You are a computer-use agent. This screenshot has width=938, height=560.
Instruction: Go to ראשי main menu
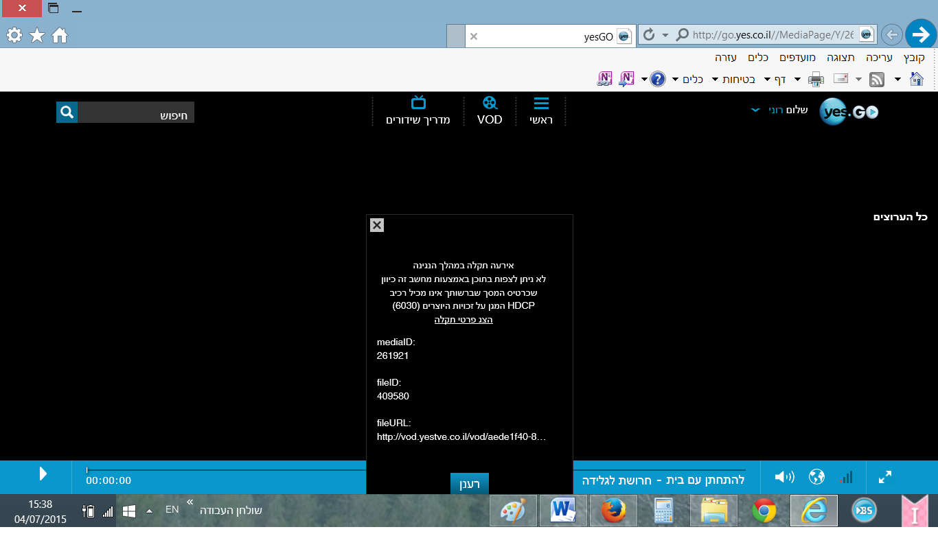click(x=541, y=111)
